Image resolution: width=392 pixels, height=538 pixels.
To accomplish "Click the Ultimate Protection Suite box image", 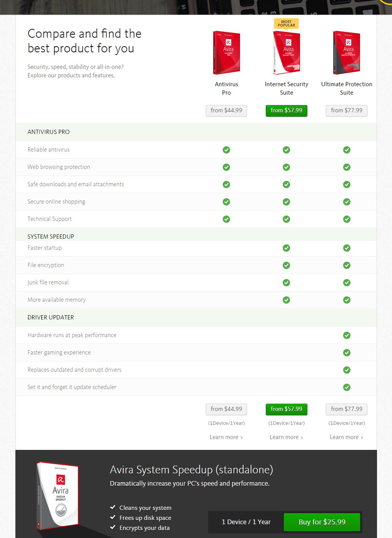I will (347, 53).
